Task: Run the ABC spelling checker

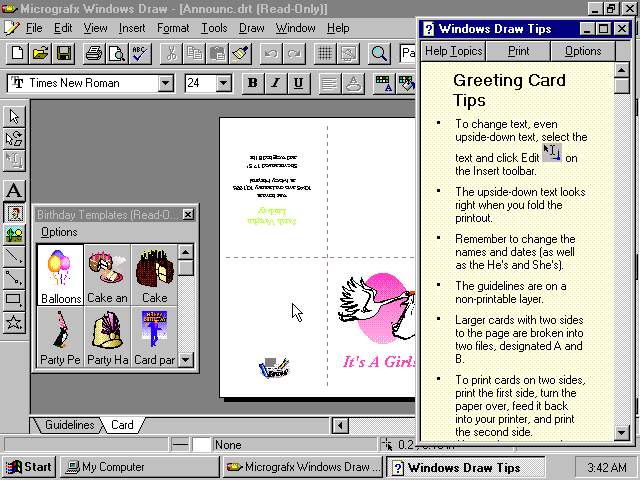Action: [140, 53]
